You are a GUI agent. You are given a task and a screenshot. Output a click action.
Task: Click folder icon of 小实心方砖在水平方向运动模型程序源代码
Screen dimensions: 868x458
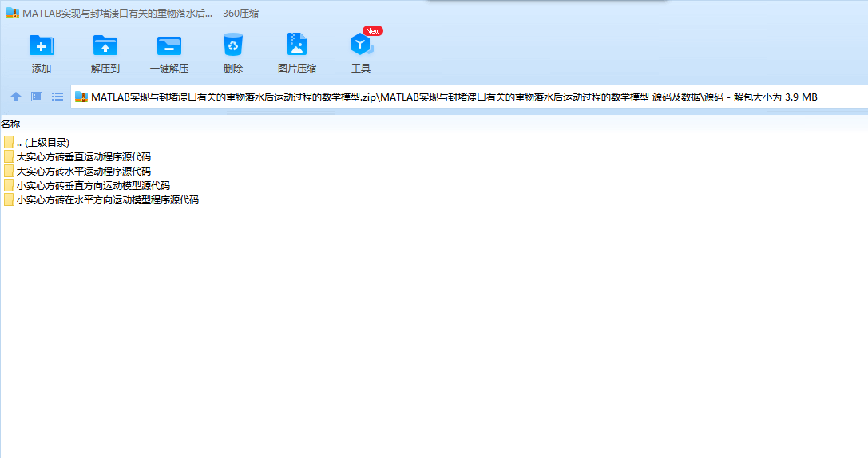tap(9, 200)
